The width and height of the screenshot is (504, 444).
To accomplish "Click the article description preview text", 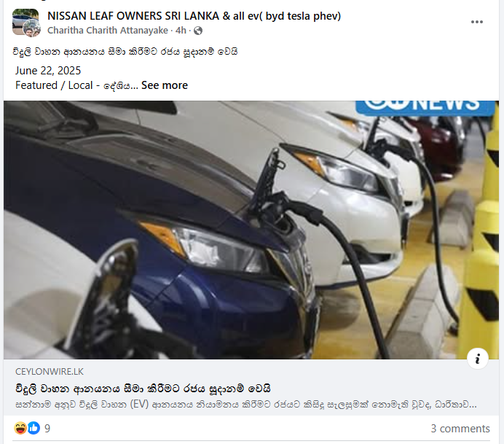I will tap(246, 405).
